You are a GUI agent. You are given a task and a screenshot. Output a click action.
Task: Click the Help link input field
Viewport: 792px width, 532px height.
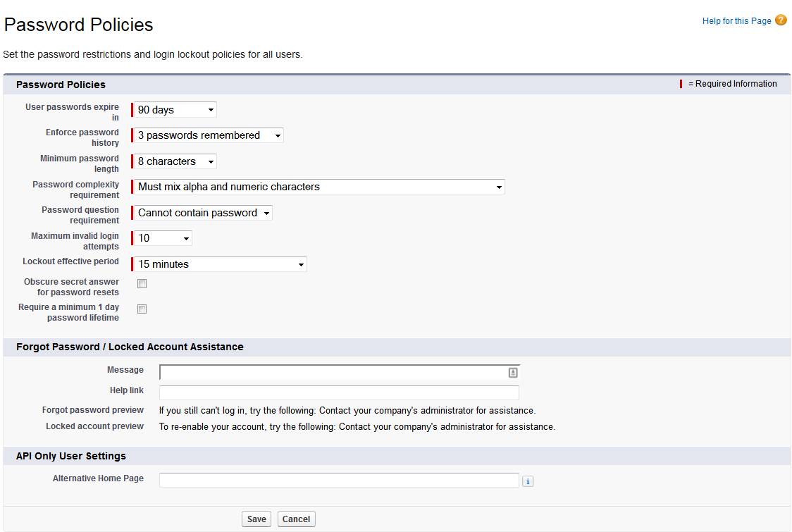[x=338, y=392]
